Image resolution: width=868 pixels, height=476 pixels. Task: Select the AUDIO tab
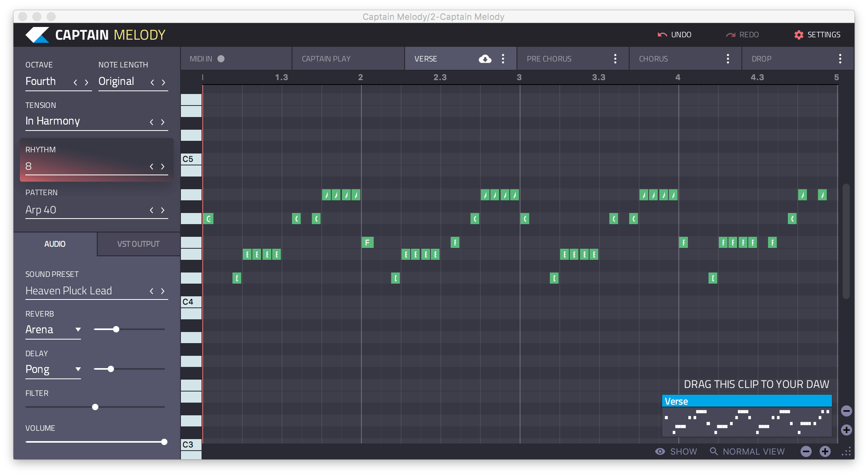54,243
